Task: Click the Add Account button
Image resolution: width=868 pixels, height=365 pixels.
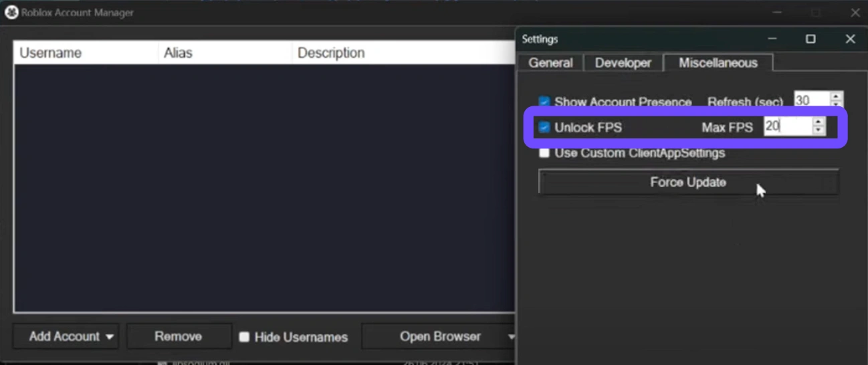Action: pos(64,336)
